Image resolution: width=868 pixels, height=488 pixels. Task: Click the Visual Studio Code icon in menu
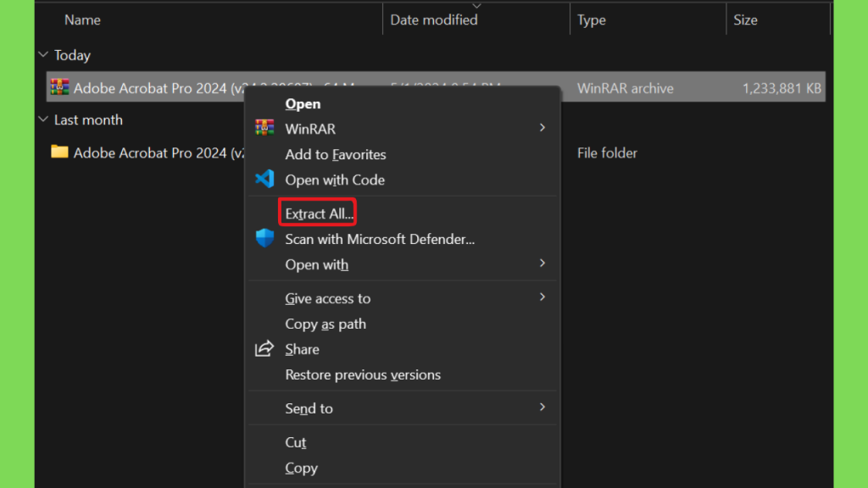264,179
